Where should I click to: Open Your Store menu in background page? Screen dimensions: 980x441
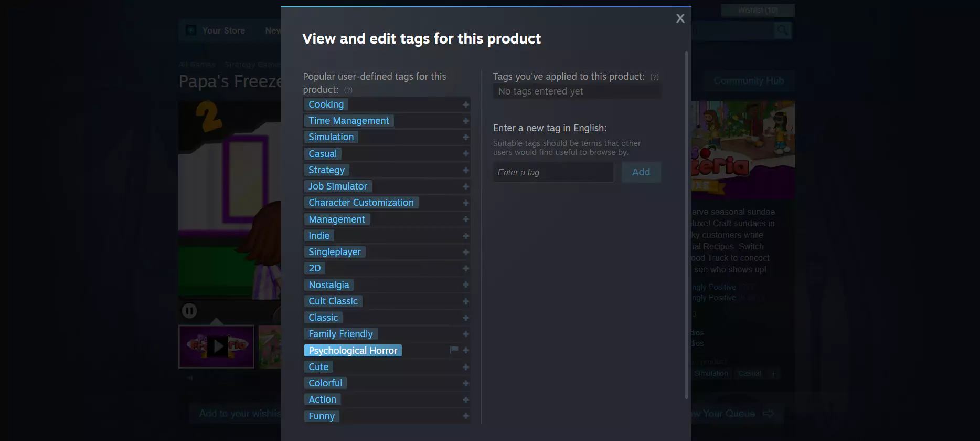tap(223, 30)
